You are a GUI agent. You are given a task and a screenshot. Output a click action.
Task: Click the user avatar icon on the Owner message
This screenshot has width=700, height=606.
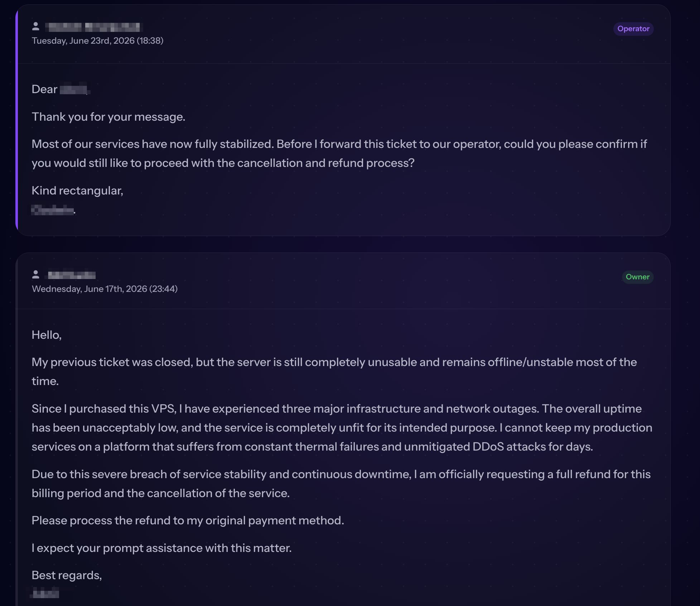coord(35,274)
